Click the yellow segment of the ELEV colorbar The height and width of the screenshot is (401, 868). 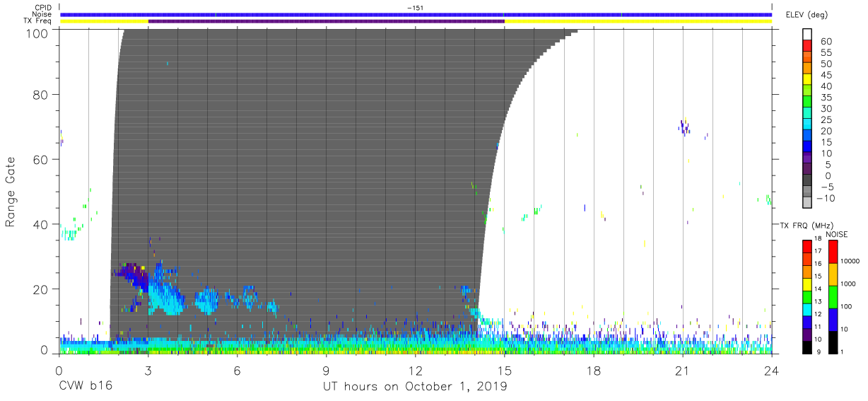[x=807, y=80]
